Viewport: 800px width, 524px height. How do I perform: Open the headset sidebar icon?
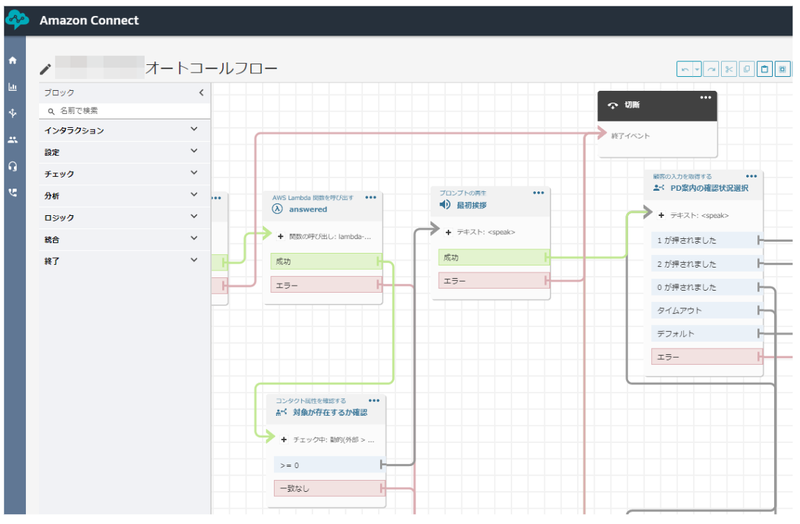point(13,166)
